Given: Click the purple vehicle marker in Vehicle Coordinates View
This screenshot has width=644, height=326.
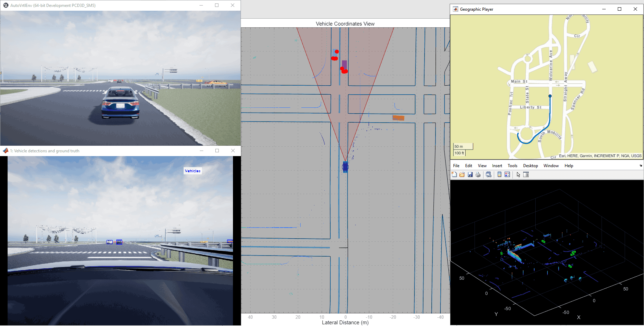Looking at the screenshot, I should point(344,65).
